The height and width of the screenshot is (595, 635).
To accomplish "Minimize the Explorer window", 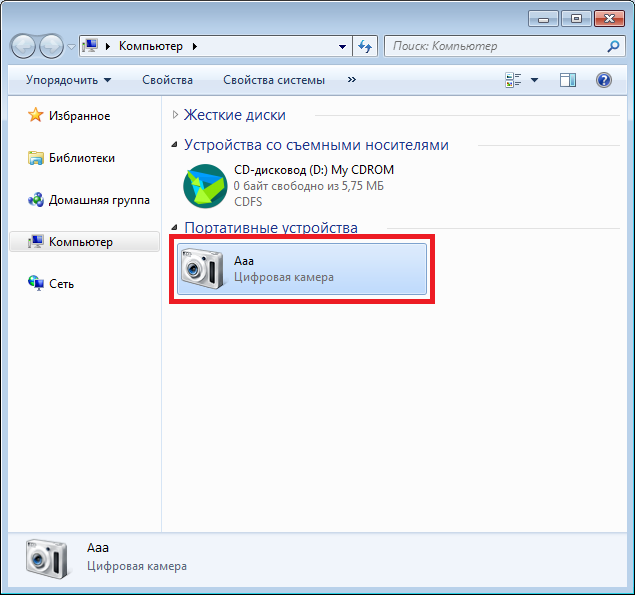I will [x=543, y=19].
